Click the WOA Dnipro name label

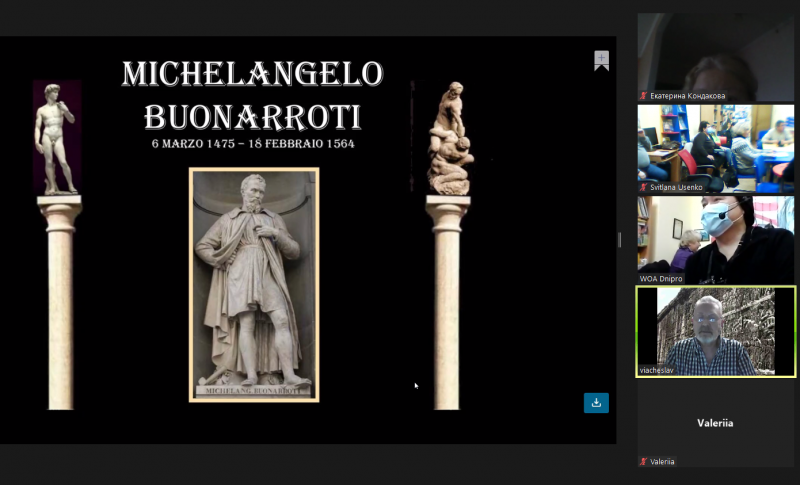(x=661, y=279)
